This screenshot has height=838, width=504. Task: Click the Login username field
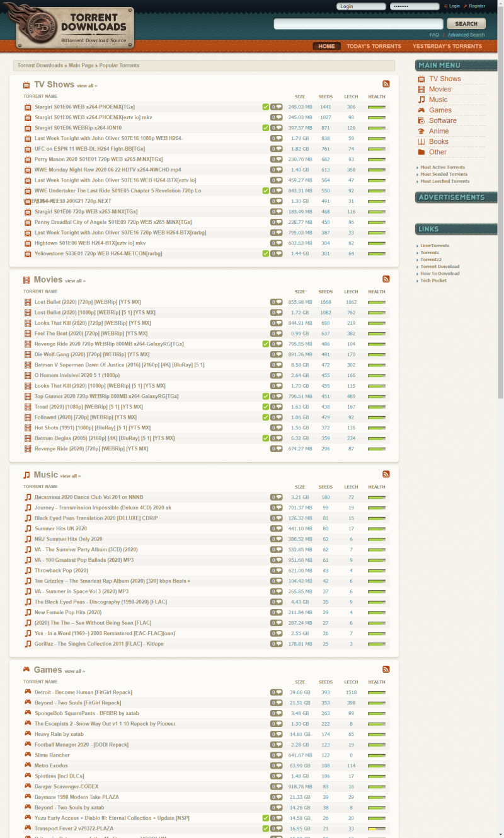coord(362,6)
